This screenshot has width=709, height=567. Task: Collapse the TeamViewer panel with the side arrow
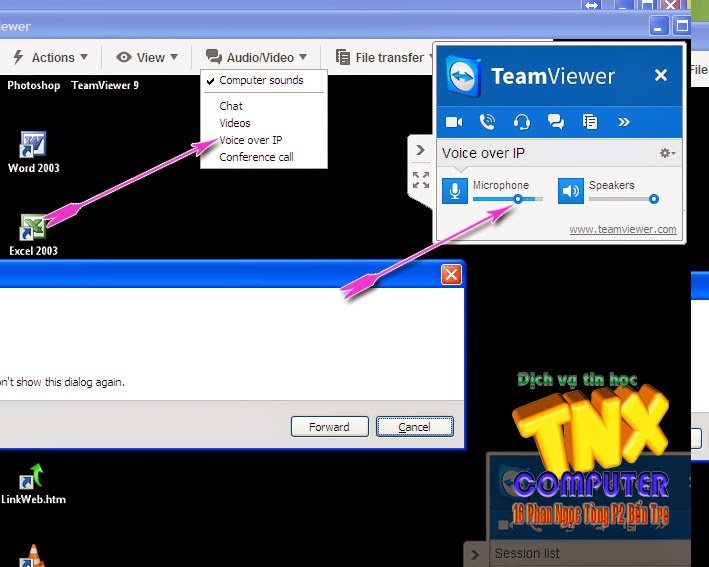tap(420, 150)
